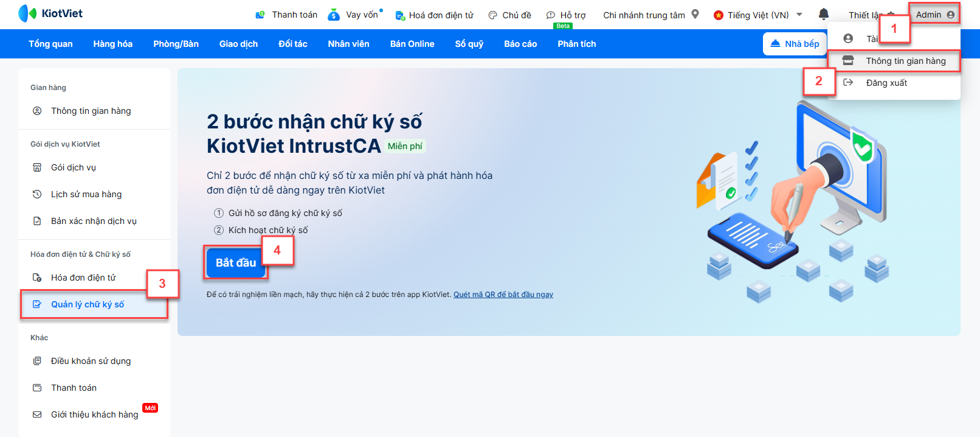Open Báo cáo menu

pyautogui.click(x=520, y=44)
